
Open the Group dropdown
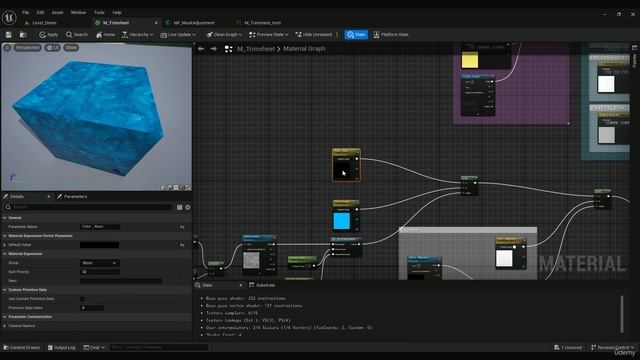[x=100, y=263]
